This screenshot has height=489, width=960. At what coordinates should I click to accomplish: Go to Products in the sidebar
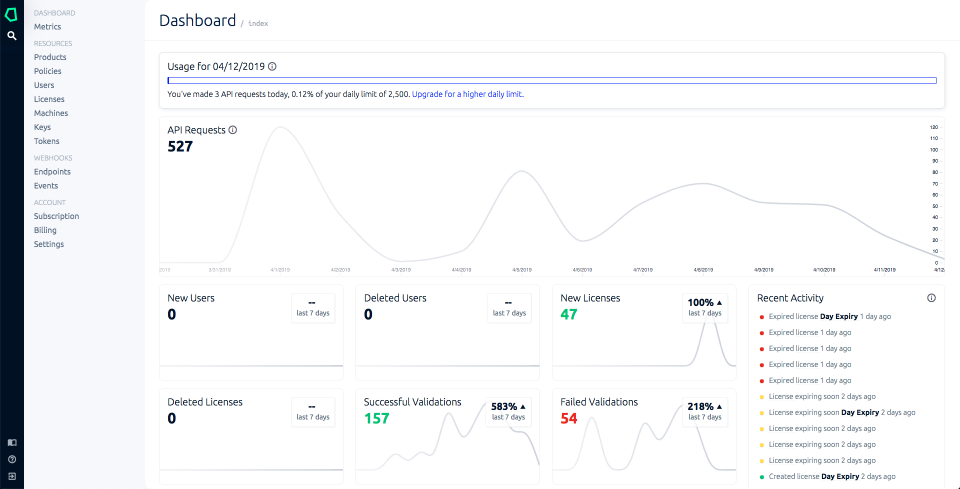[50, 57]
